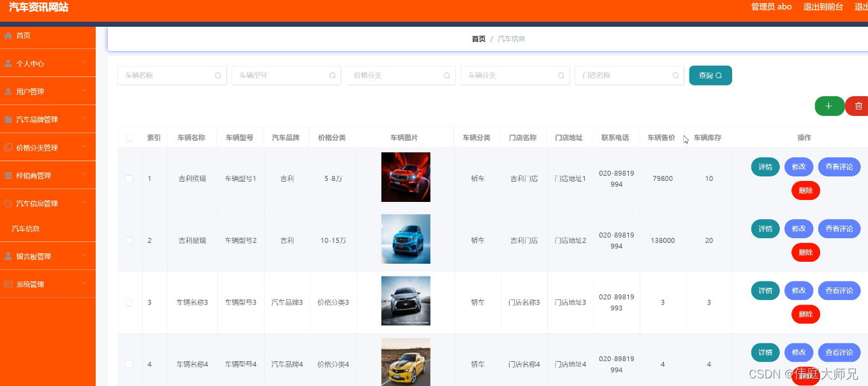Click the grid icon beside 经销商管理
Image resolution: width=868 pixels, height=386 pixels.
[9, 175]
